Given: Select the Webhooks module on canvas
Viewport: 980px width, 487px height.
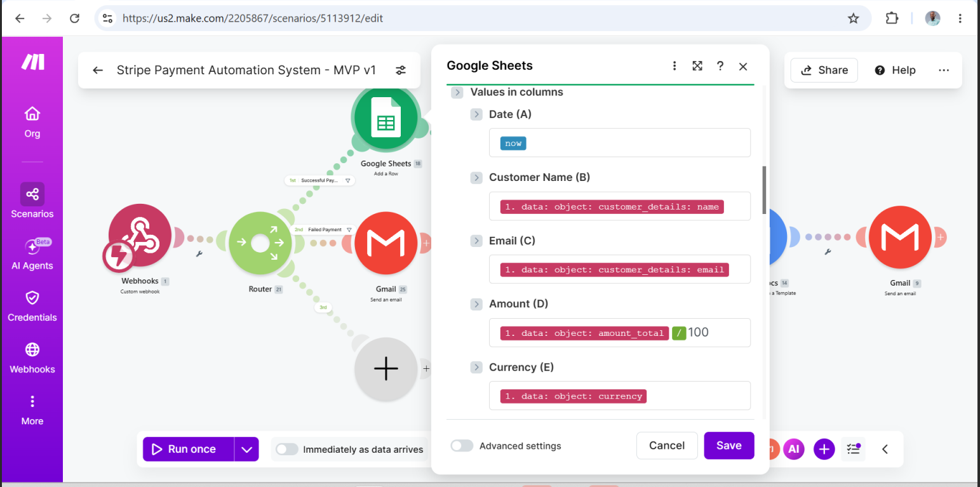Looking at the screenshot, I should tap(140, 236).
